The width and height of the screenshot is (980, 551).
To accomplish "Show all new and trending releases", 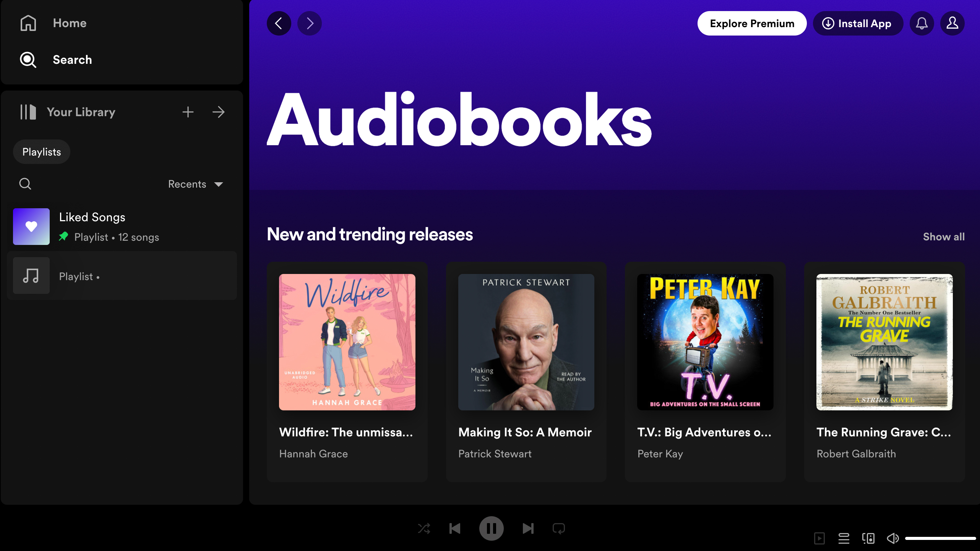I will 944,237.
